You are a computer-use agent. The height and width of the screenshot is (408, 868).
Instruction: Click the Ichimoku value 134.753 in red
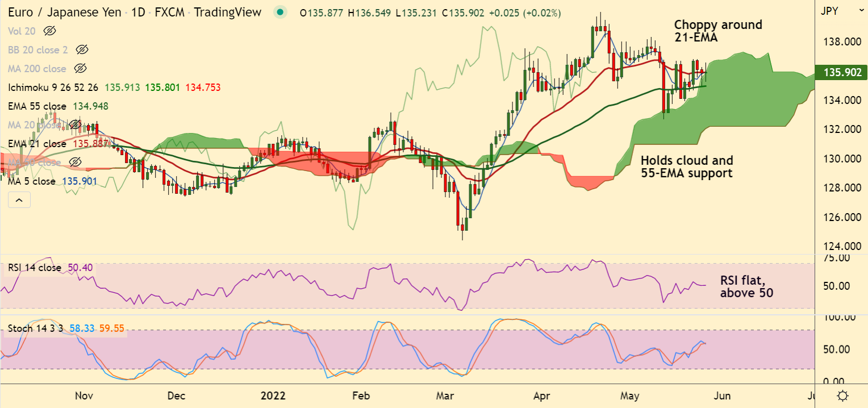(x=203, y=87)
